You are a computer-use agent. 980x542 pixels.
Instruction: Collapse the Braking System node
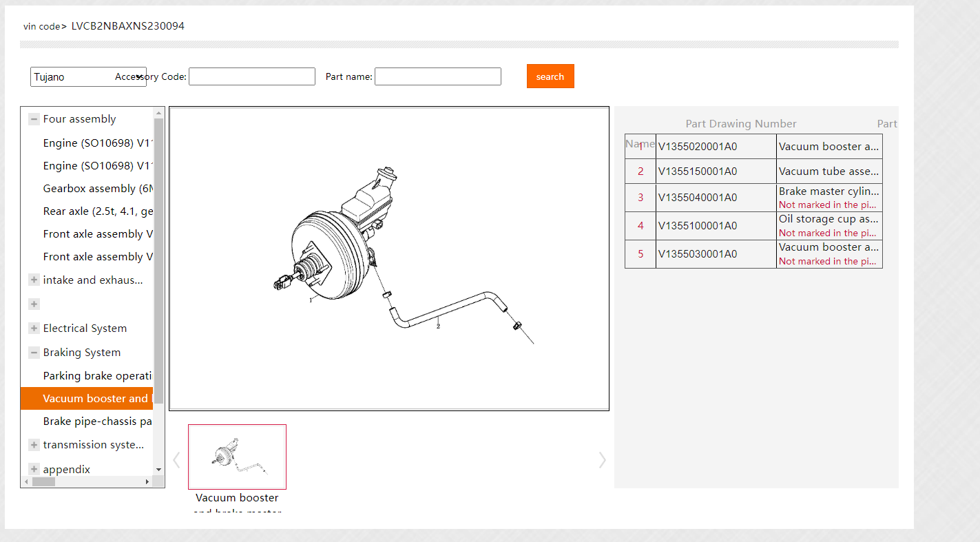34,352
